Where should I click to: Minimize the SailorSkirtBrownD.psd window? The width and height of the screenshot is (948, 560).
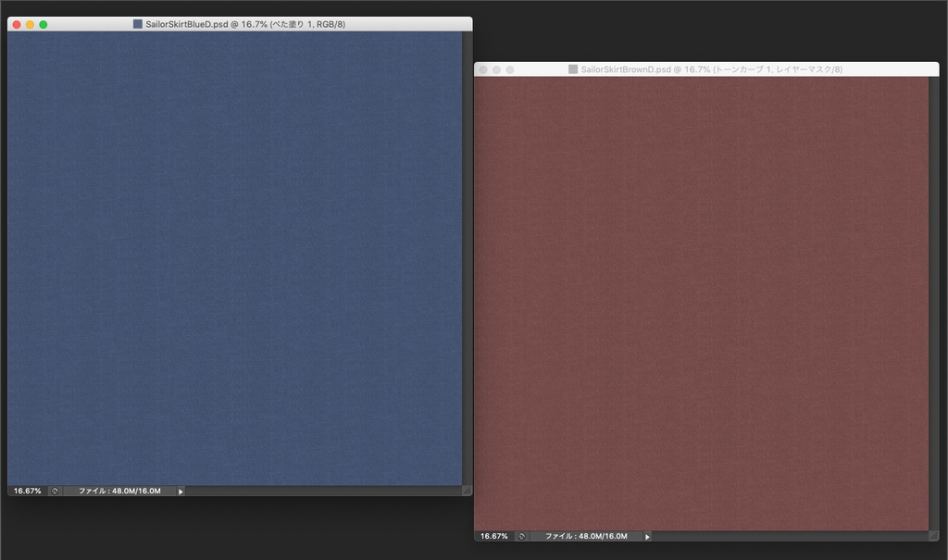(496, 70)
